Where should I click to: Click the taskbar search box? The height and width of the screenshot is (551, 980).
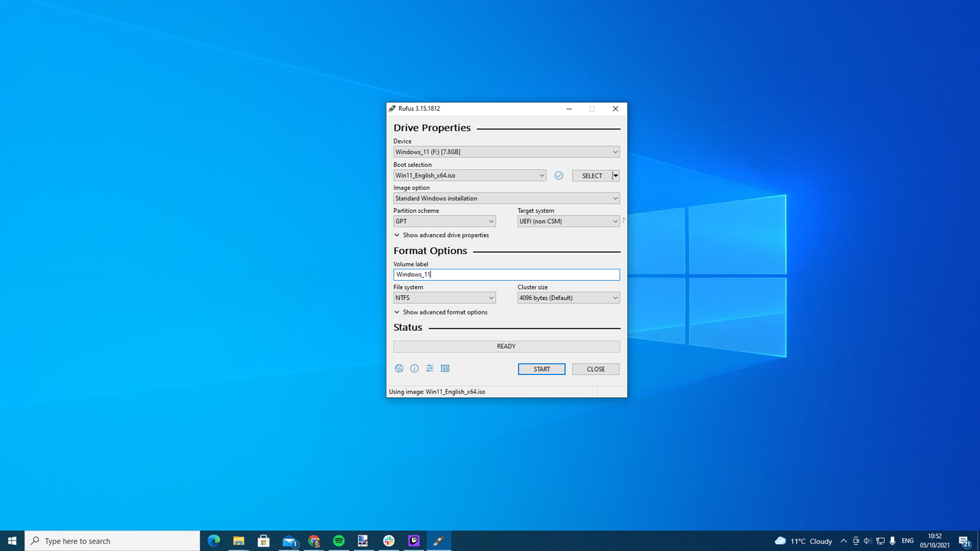coord(113,541)
